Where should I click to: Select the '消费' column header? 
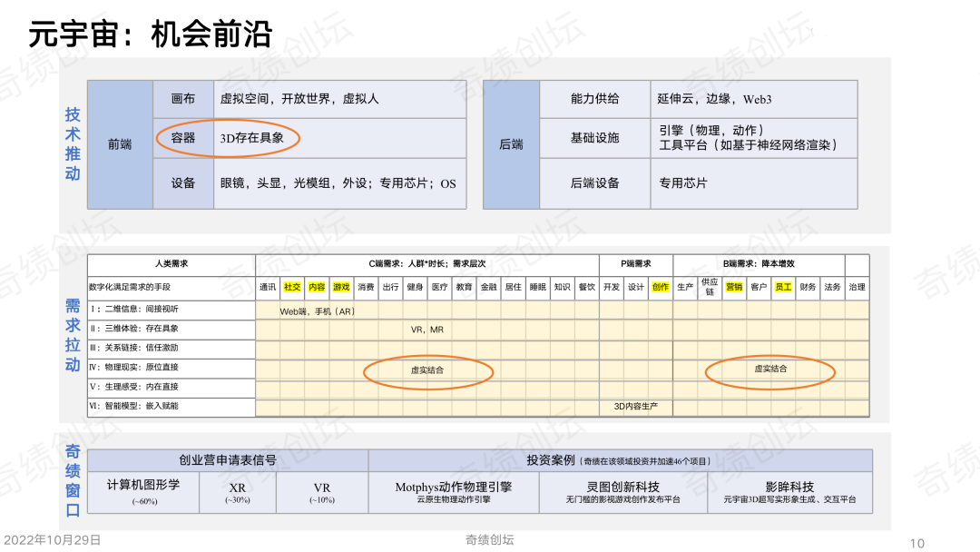pyautogui.click(x=366, y=287)
